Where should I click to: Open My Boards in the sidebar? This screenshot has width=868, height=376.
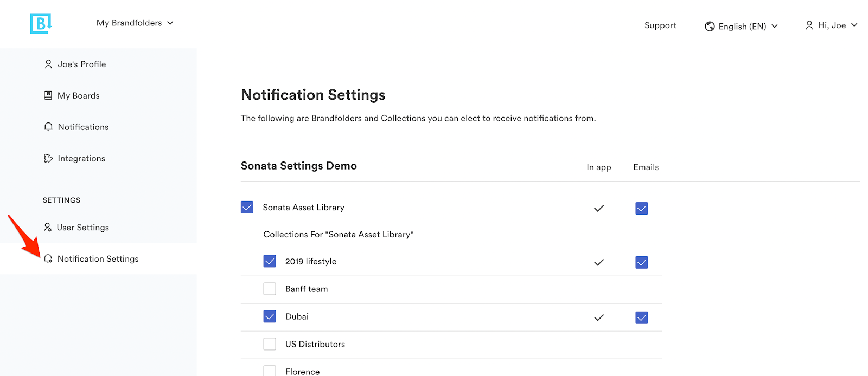[79, 95]
